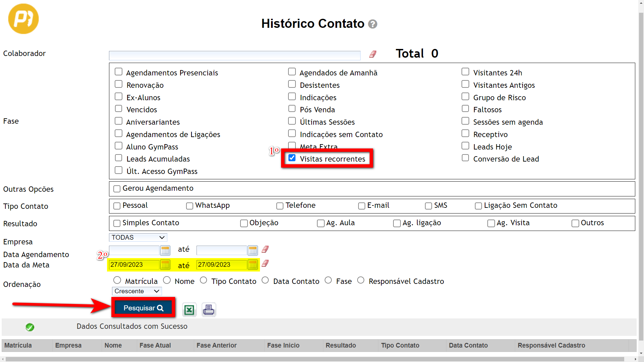Check the Gerou Agendamento option
Viewport: 644px width, 362px height.
coord(117,189)
